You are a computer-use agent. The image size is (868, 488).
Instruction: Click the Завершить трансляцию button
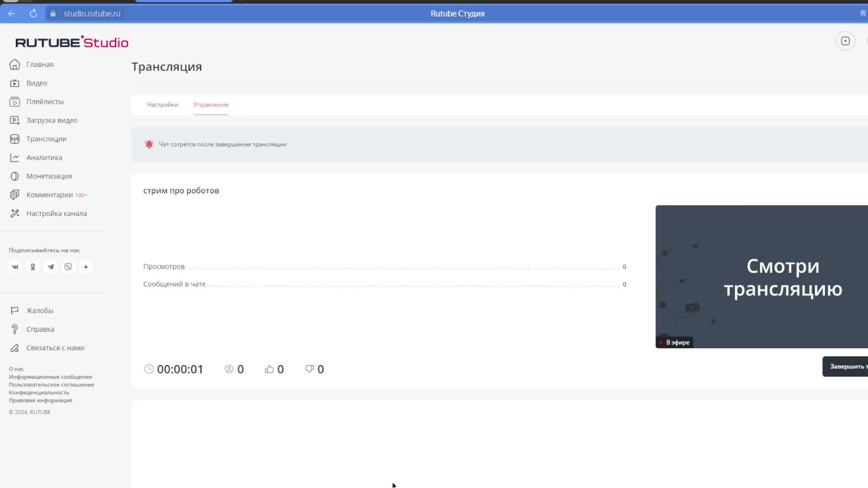845,366
